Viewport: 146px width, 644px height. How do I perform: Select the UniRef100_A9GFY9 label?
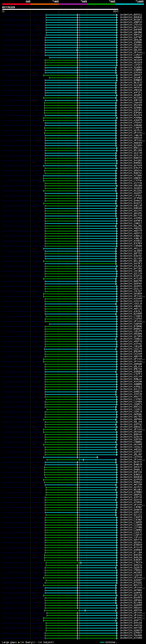click(x=131, y=341)
